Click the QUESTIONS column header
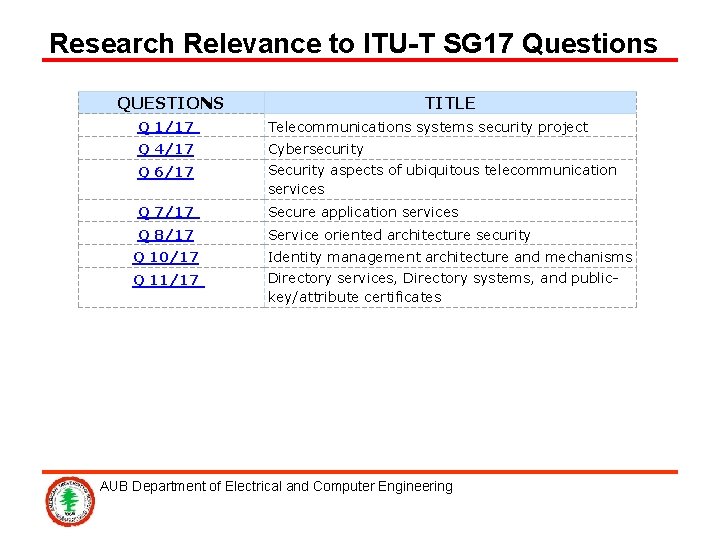Image resolution: width=720 pixels, height=540 pixels. [171, 103]
